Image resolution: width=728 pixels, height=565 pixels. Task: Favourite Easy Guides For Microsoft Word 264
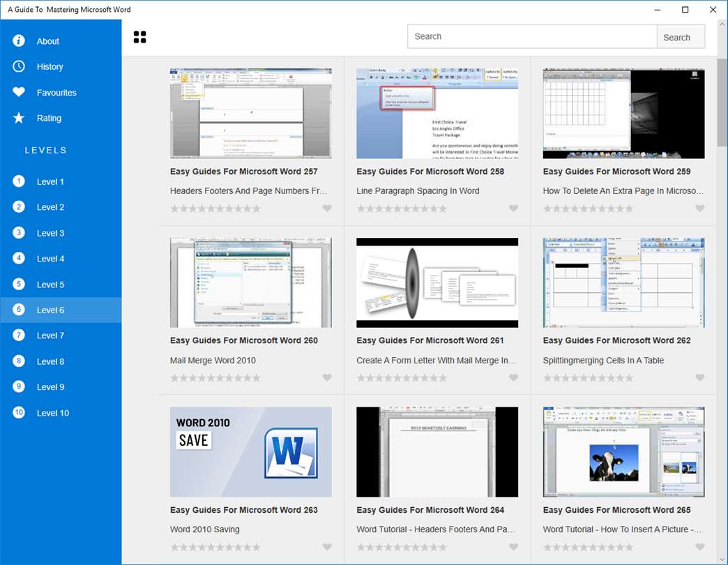pyautogui.click(x=513, y=547)
